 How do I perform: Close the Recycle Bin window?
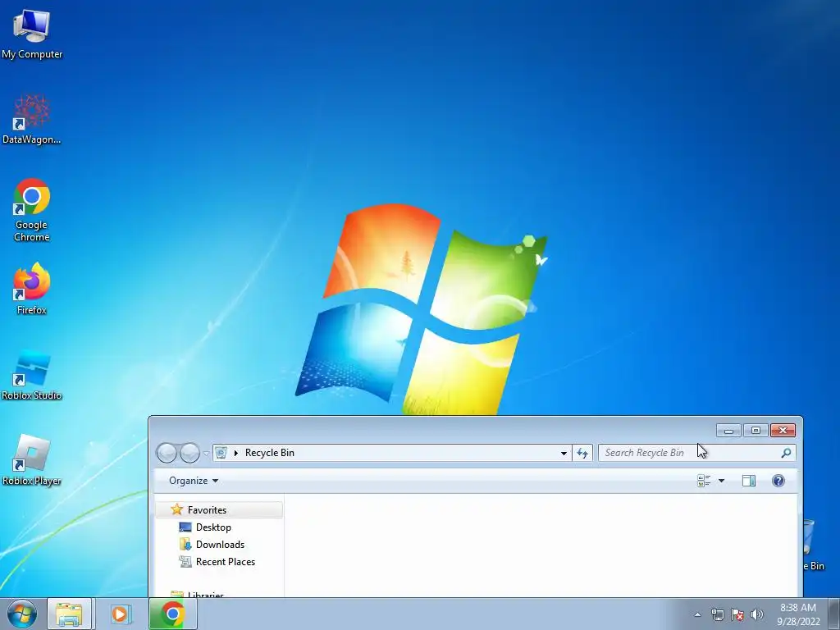tap(783, 430)
